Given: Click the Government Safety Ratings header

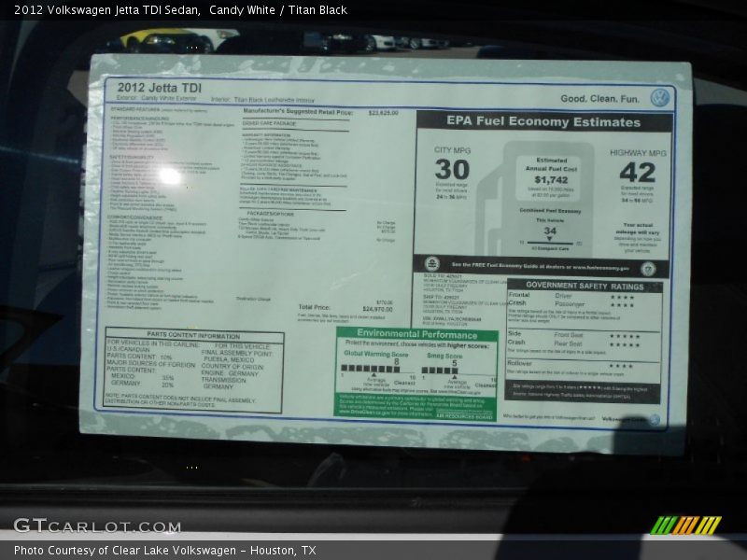Looking at the screenshot, I should (x=584, y=286).
